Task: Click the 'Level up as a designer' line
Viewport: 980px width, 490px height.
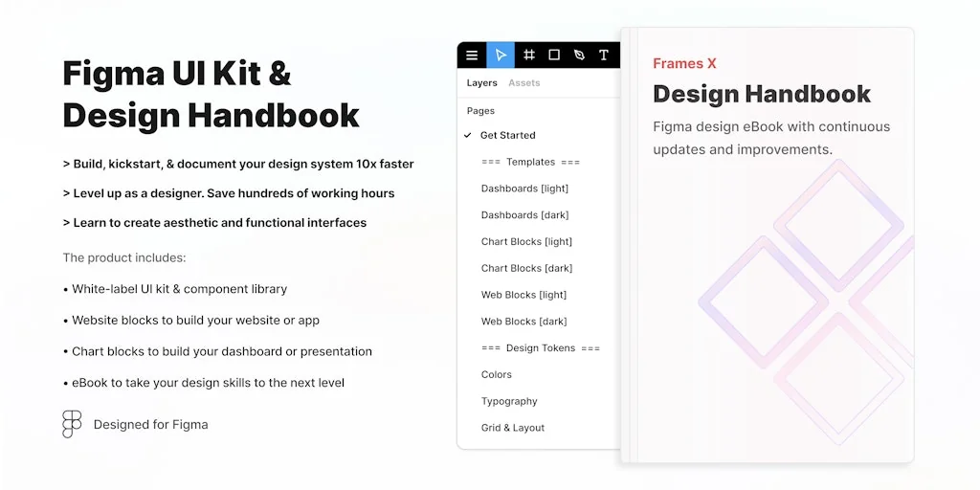Action: (x=229, y=193)
